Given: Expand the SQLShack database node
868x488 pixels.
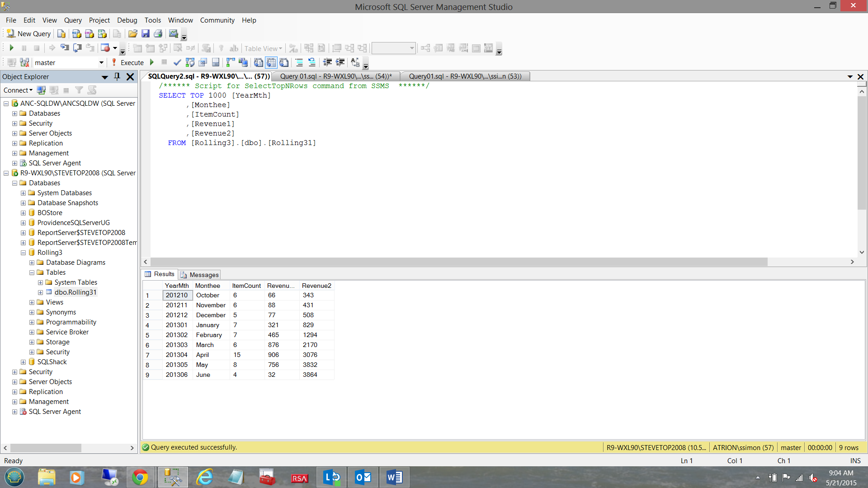Looking at the screenshot, I should (23, 362).
